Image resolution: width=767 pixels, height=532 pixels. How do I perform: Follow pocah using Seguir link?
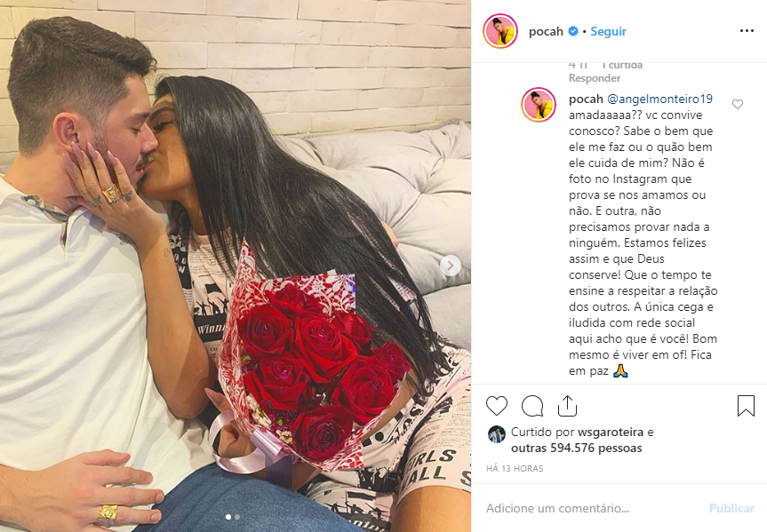(x=608, y=31)
